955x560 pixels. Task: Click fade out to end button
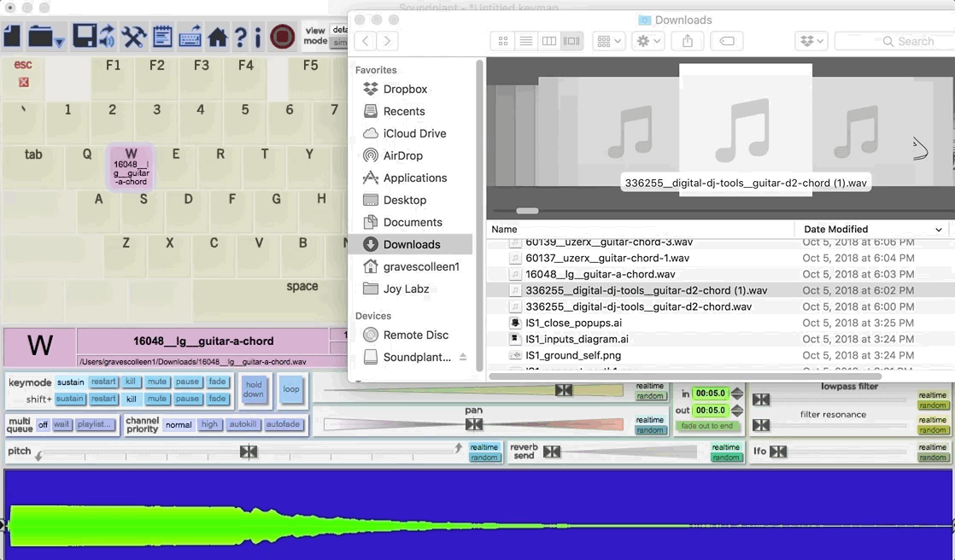tap(707, 426)
